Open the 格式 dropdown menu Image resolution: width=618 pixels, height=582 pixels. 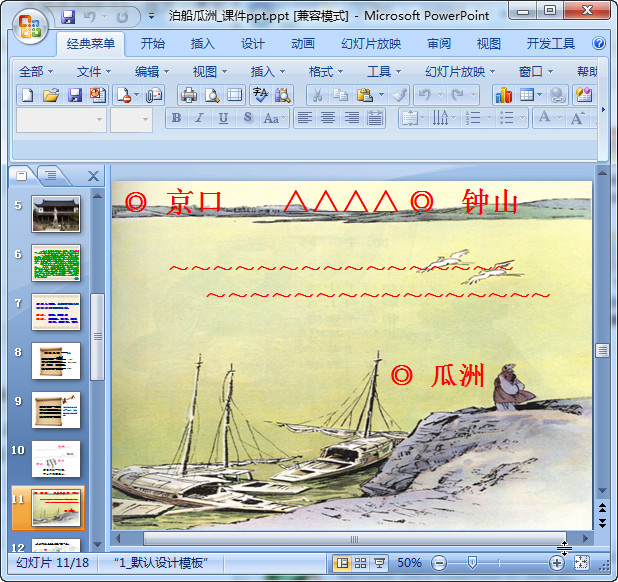pyautogui.click(x=326, y=72)
